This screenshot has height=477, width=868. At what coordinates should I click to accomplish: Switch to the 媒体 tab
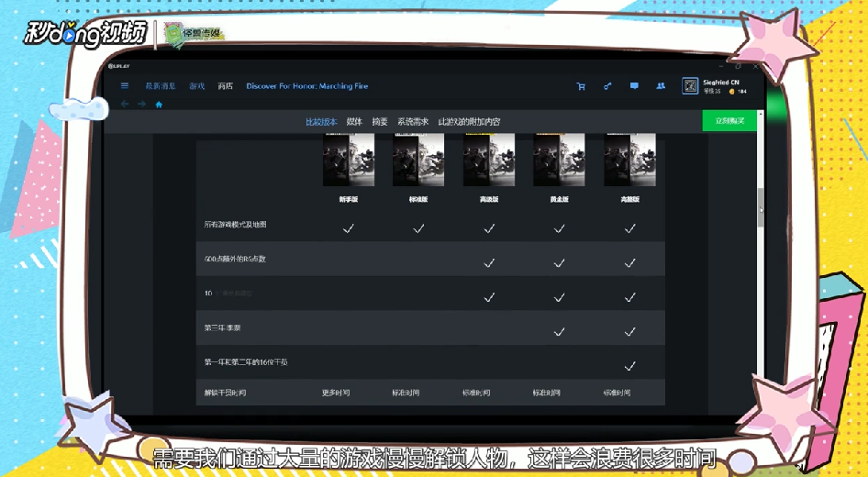pos(354,122)
